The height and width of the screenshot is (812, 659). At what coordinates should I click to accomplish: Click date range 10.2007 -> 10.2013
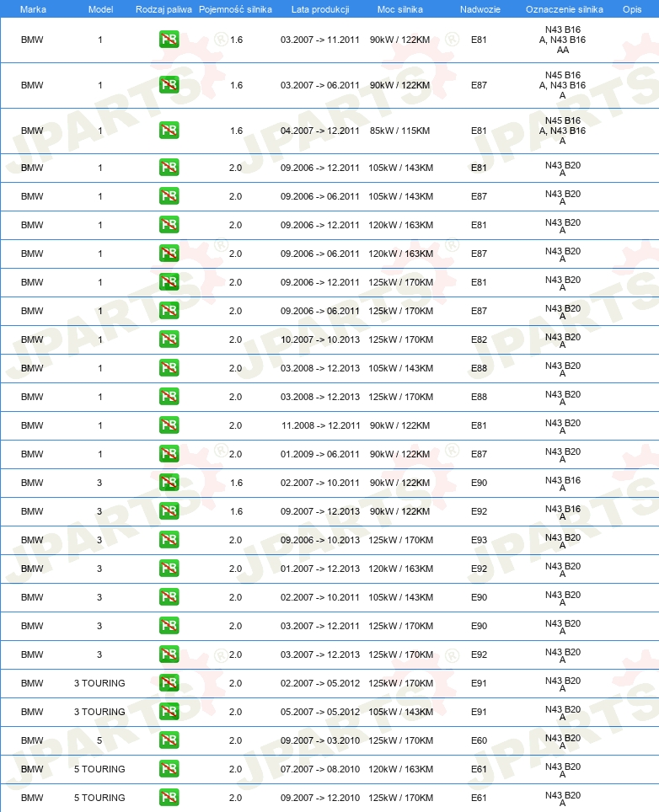(320, 339)
